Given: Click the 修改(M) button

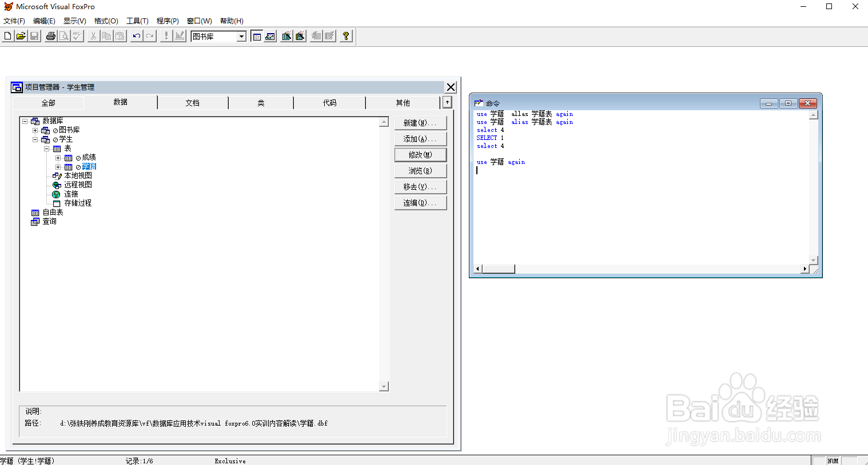Looking at the screenshot, I should [x=420, y=155].
